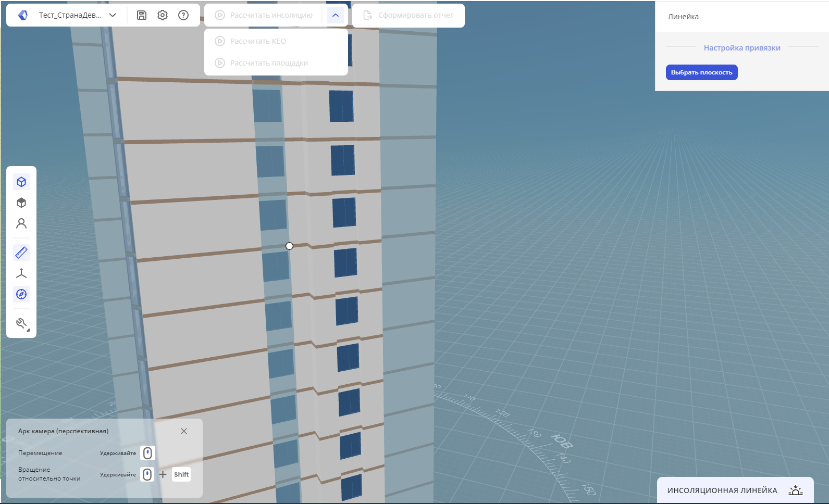Screen dimensions: 829x504
Task: Click Линейка panel title
Action: pos(683,17)
